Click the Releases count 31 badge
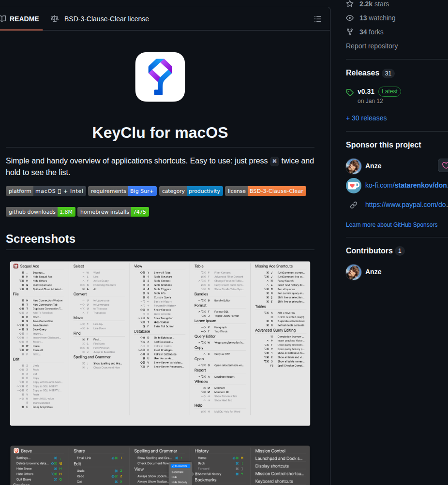The image size is (448, 485). [x=388, y=73]
